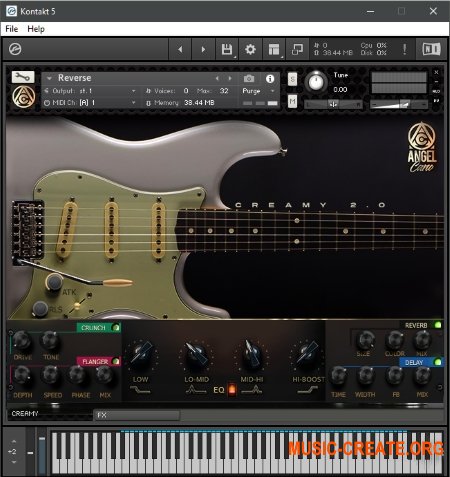Take a snapshot with the camera icon
450x477 pixels.
(249, 79)
